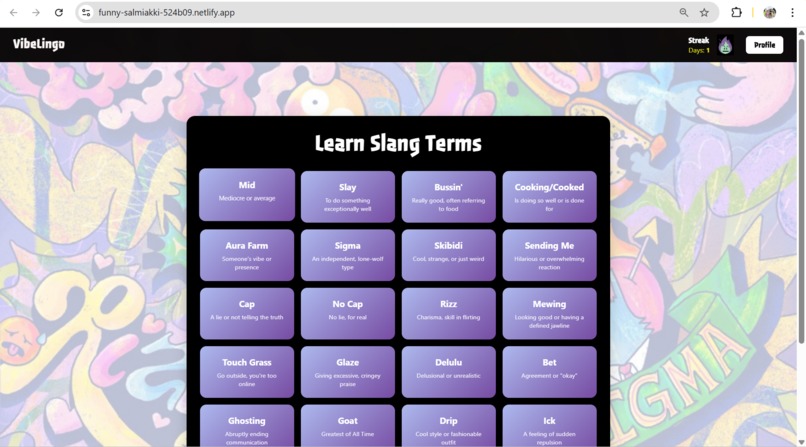
Task: Click the Learn Slang Terms heading
Action: pos(398,144)
